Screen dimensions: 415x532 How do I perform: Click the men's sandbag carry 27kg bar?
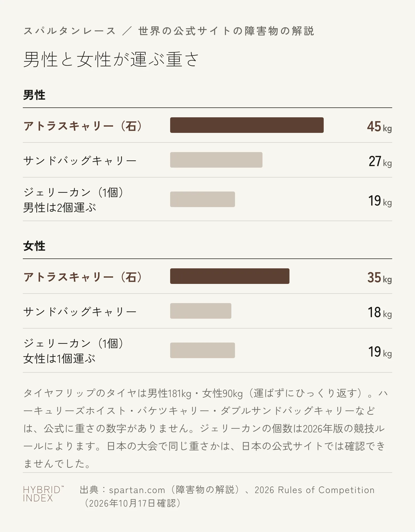pyautogui.click(x=216, y=160)
